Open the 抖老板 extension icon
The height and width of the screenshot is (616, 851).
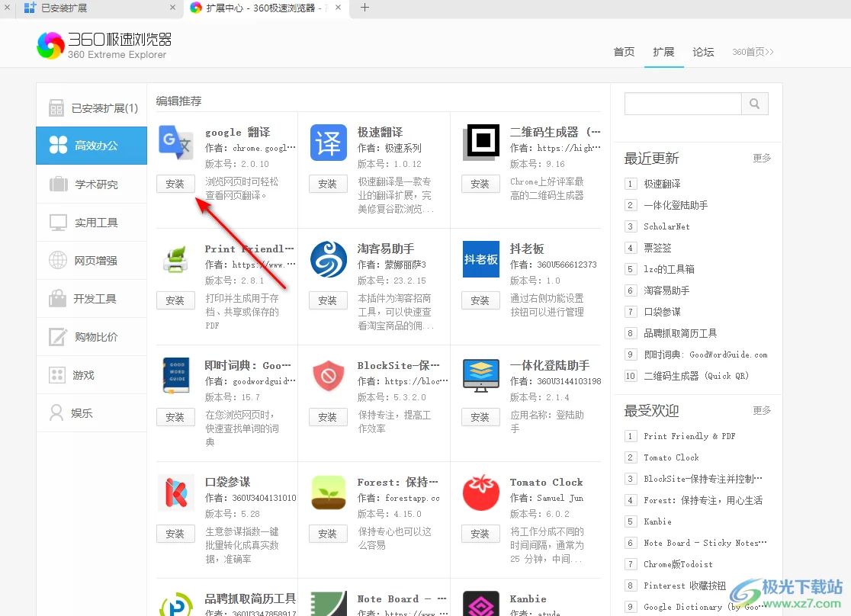481,259
